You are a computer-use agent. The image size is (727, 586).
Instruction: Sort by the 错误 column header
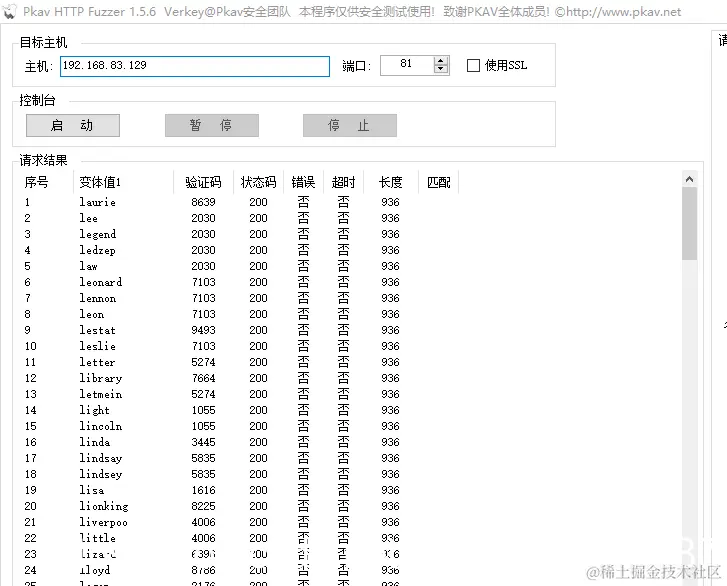(303, 182)
